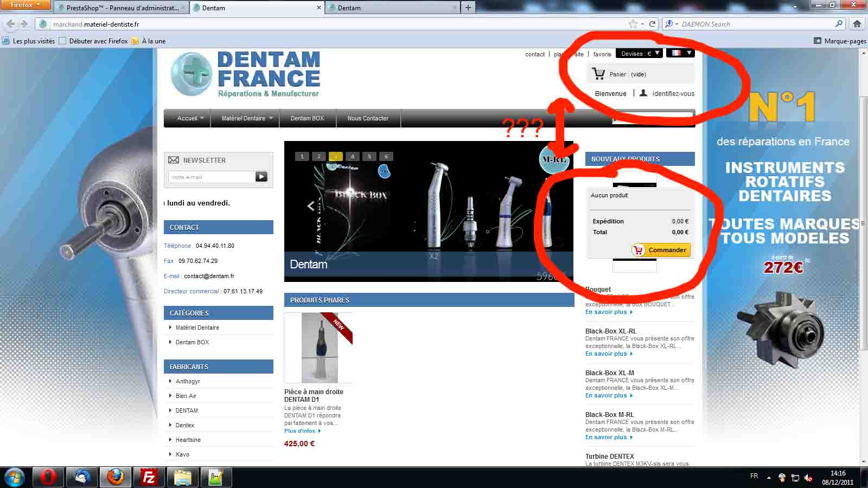The image size is (868, 488).
Task: Open the shopping cart Panier icon
Action: pos(598,73)
